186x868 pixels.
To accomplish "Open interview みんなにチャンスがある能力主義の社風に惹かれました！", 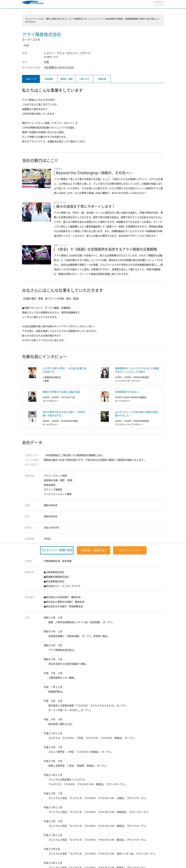I will [x=137, y=414].
